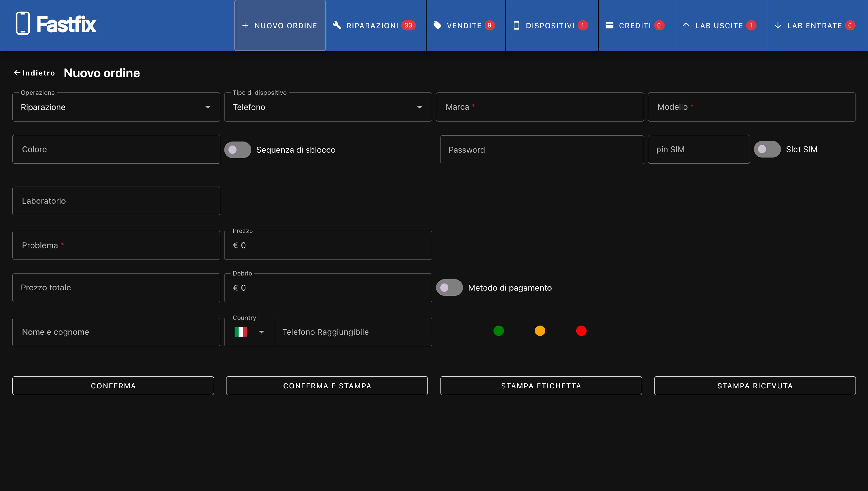Switch to the Vendite tab
The image size is (868, 491).
point(466,26)
